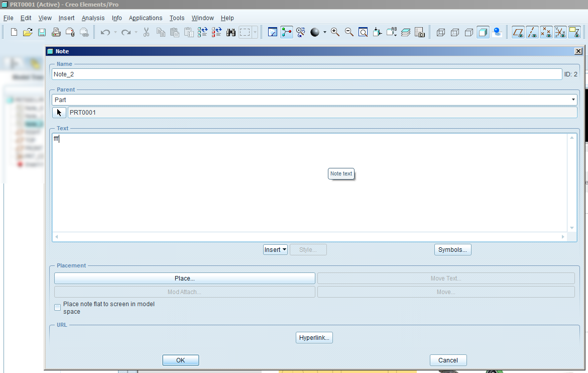588x373 pixels.
Task: Open the View Manager icon
Action: pyautogui.click(x=420, y=32)
